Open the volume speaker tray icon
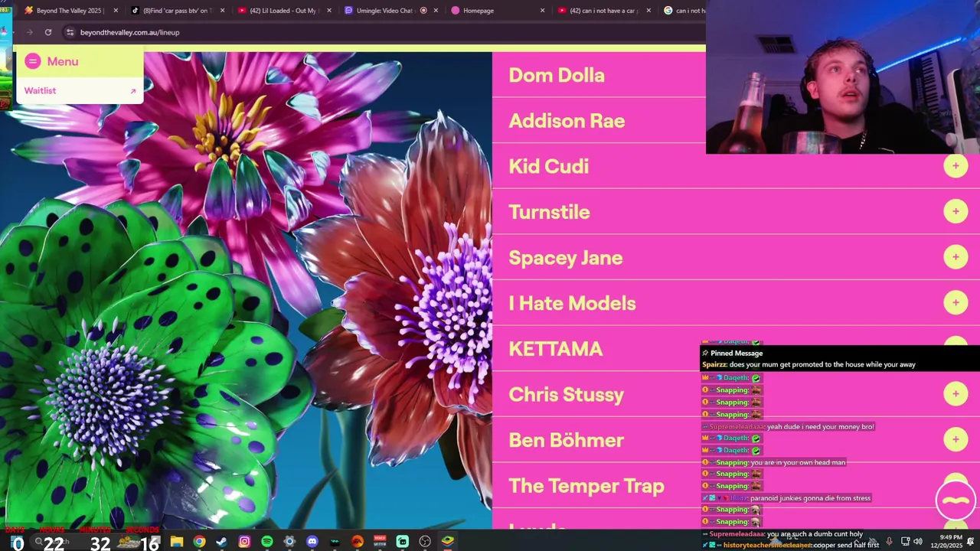 917,542
